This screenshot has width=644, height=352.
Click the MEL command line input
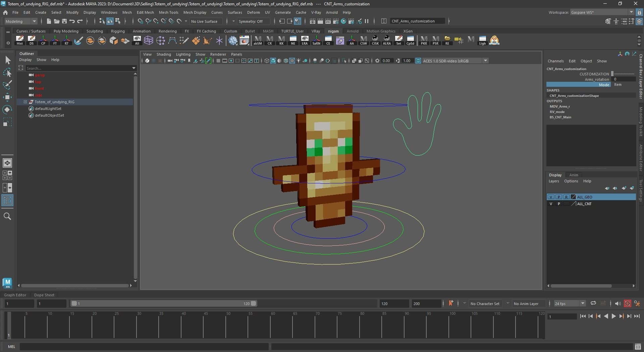pyautogui.click(x=144, y=347)
